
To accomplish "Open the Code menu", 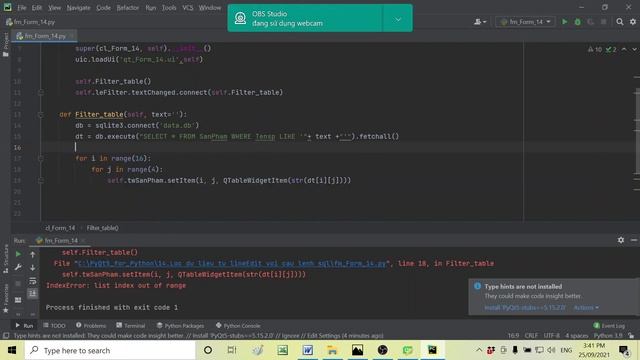I will point(103,8).
